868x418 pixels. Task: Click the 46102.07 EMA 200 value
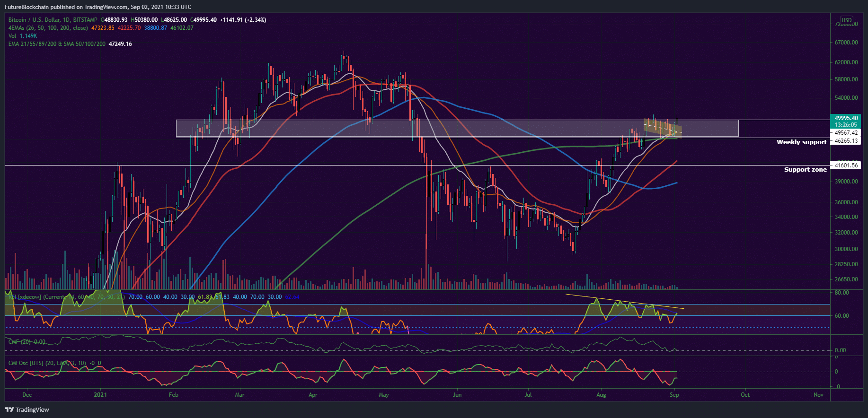[182, 28]
